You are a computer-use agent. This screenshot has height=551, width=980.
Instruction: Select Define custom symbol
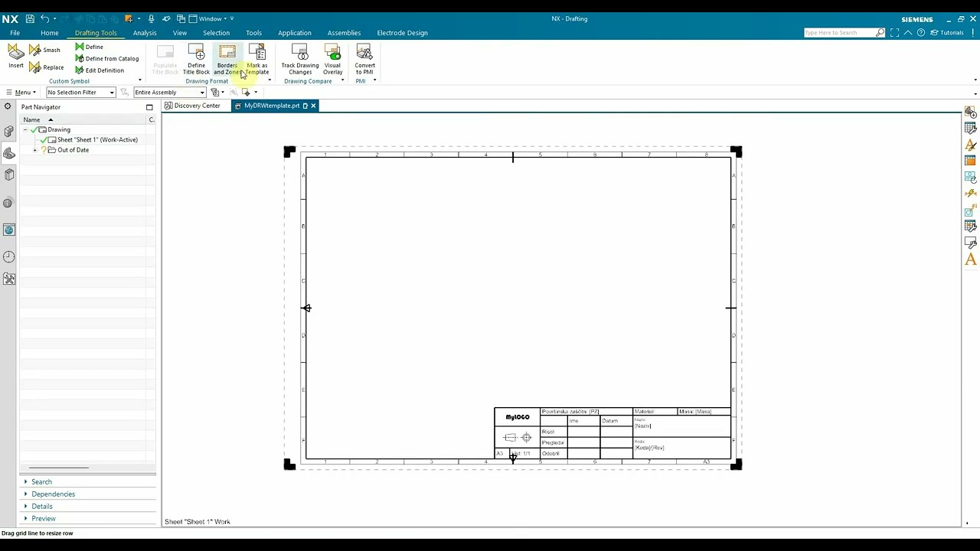89,47
